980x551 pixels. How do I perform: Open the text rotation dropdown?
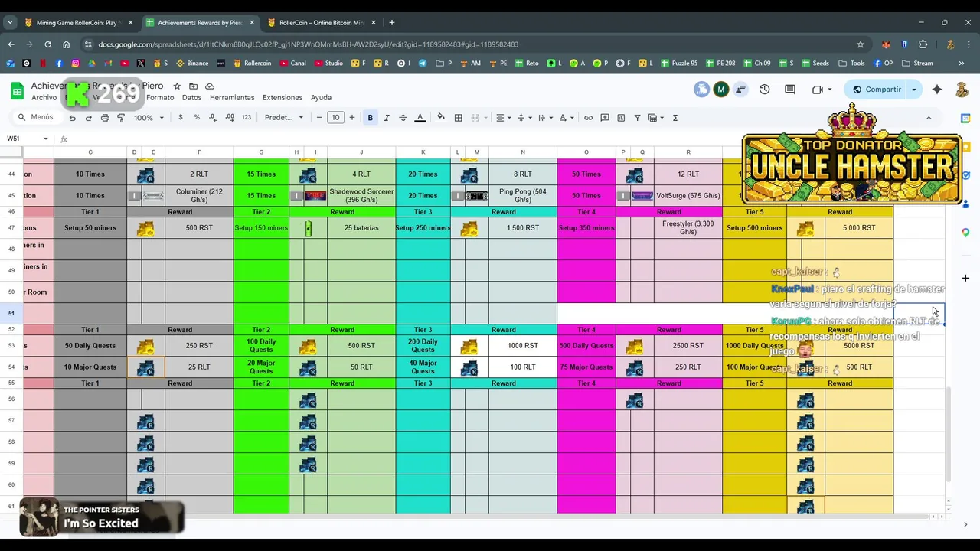pyautogui.click(x=566, y=118)
